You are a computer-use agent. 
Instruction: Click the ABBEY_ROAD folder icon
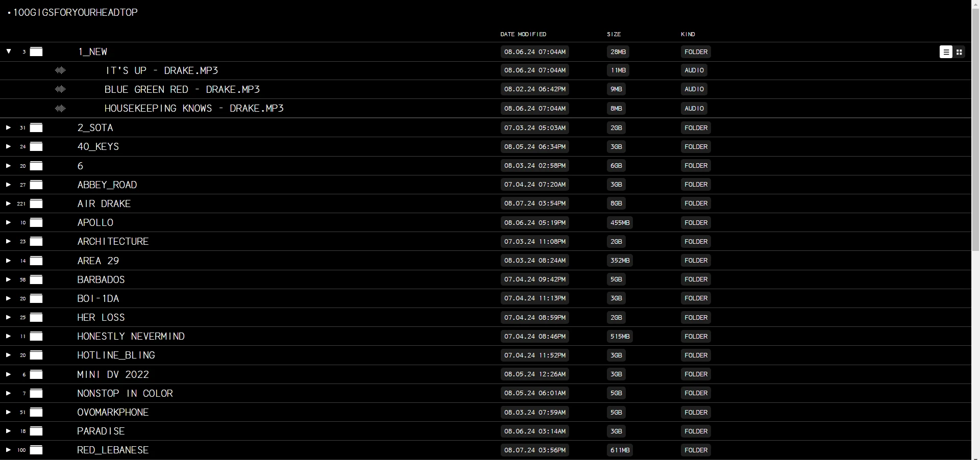click(x=36, y=185)
